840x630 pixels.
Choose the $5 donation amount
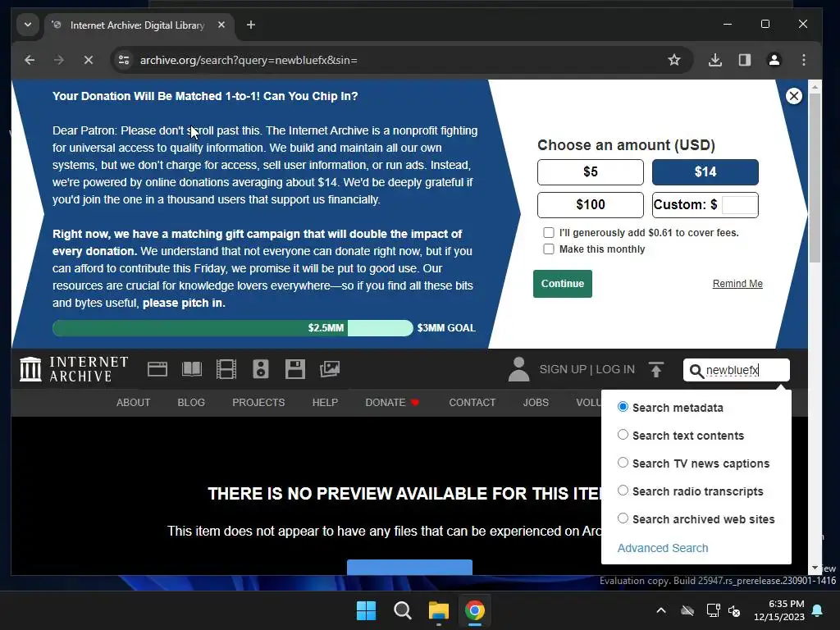[x=591, y=172]
